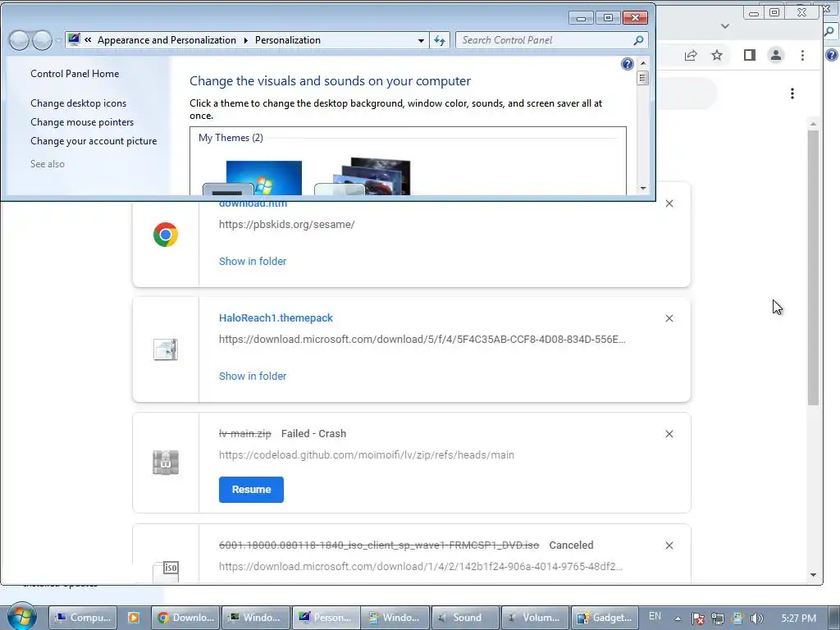Open the network tray icon

pos(717,619)
